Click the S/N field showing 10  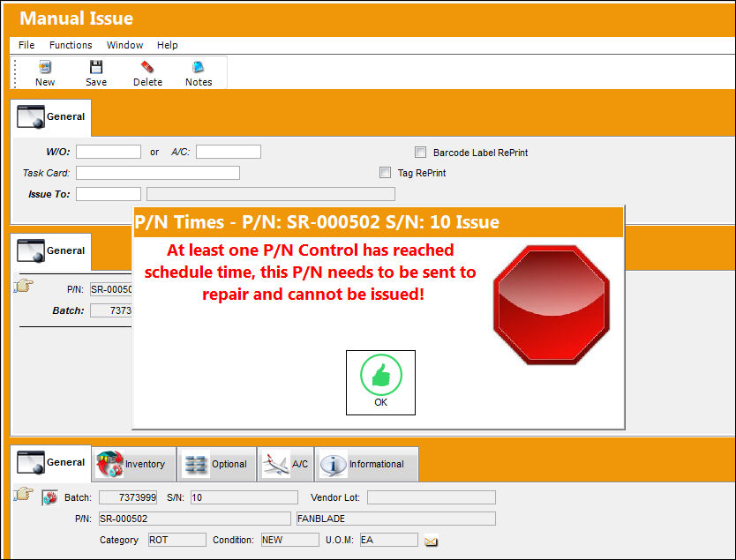click(244, 497)
